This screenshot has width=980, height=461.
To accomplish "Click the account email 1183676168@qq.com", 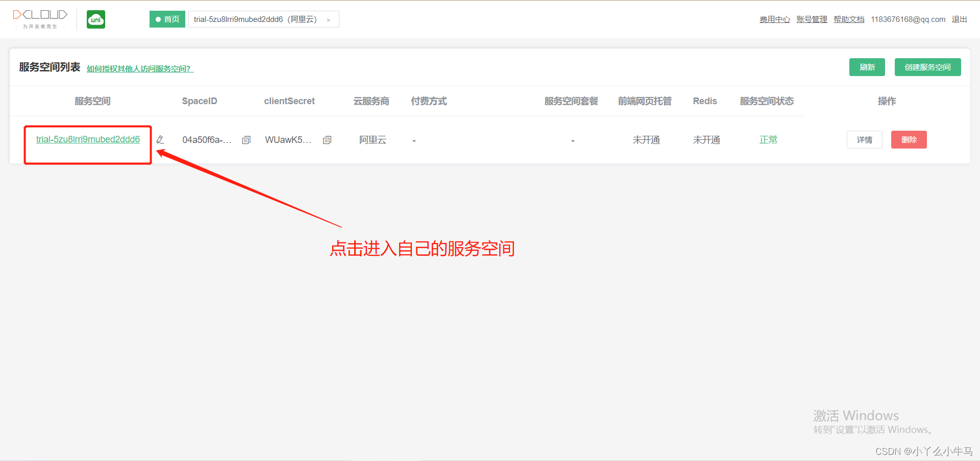I will pyautogui.click(x=908, y=19).
